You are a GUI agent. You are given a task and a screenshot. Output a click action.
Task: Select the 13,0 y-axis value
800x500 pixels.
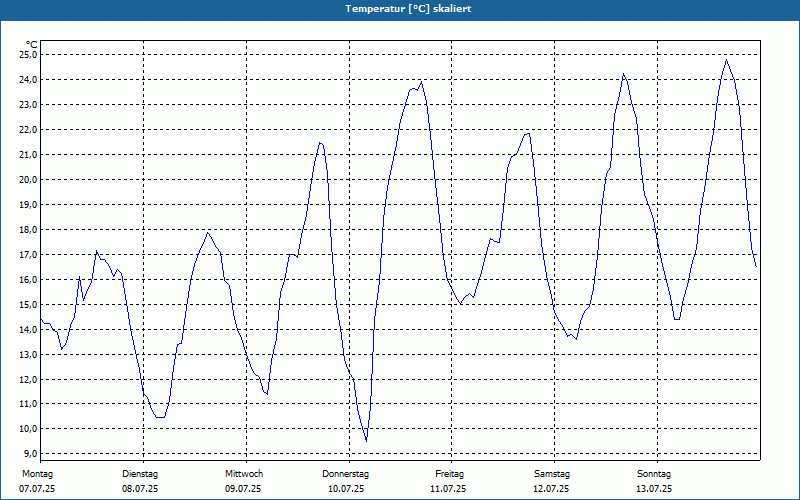point(28,355)
